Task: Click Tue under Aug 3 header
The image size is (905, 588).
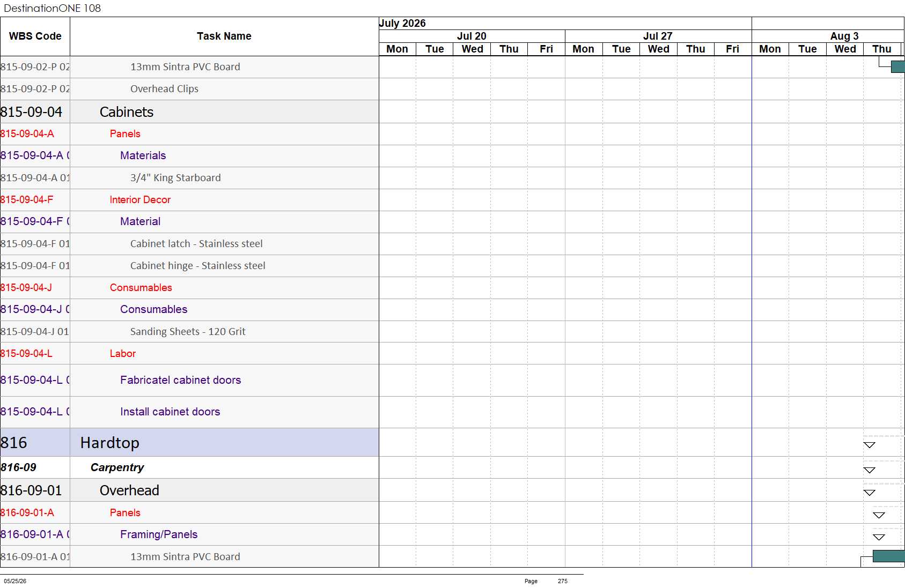Action: coord(807,49)
